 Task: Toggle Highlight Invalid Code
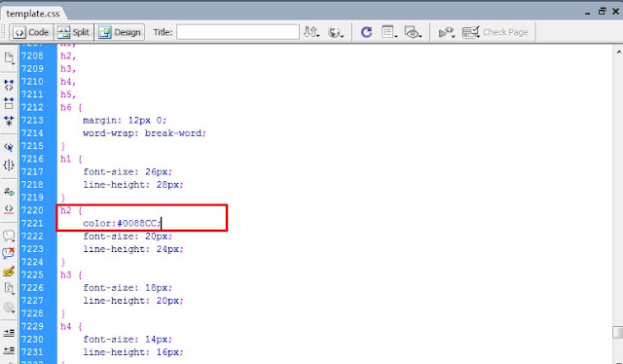tap(9, 209)
